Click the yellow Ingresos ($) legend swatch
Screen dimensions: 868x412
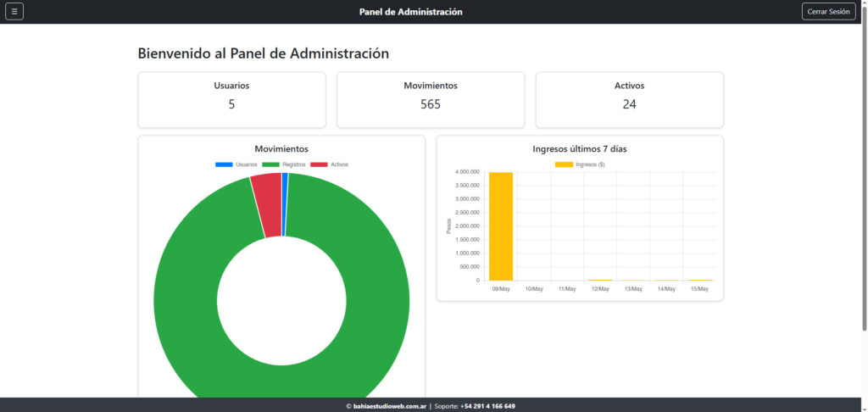(x=564, y=164)
